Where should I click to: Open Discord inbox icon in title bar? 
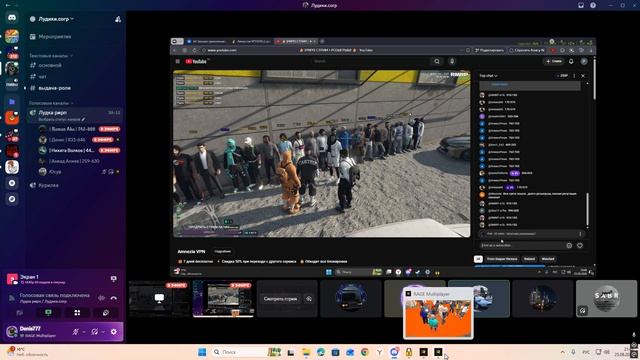tap(581, 5)
